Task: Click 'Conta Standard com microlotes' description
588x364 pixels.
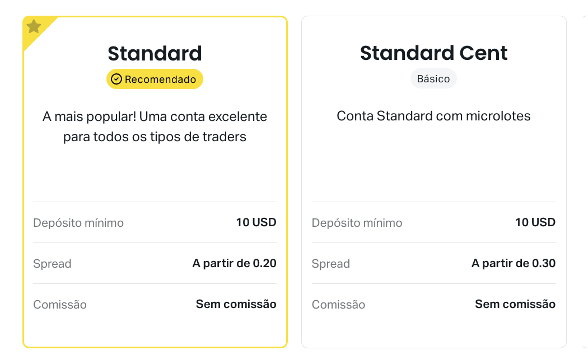Action: [x=433, y=116]
